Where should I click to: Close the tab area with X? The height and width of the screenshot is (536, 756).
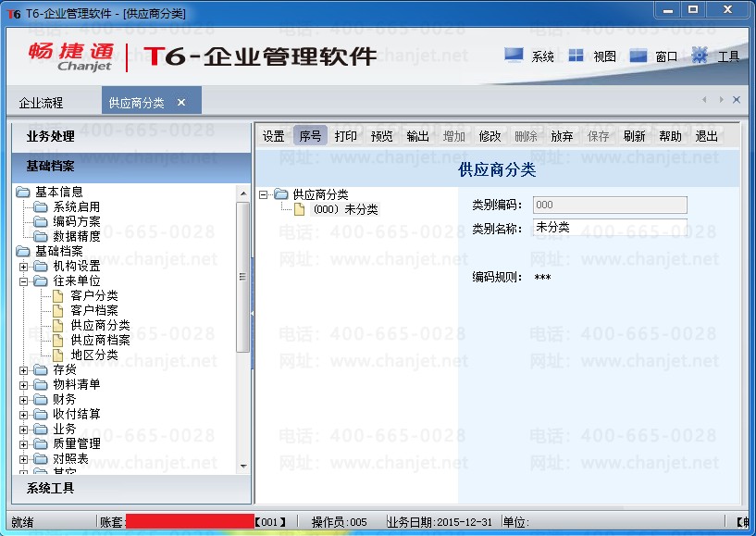pyautogui.click(x=737, y=100)
